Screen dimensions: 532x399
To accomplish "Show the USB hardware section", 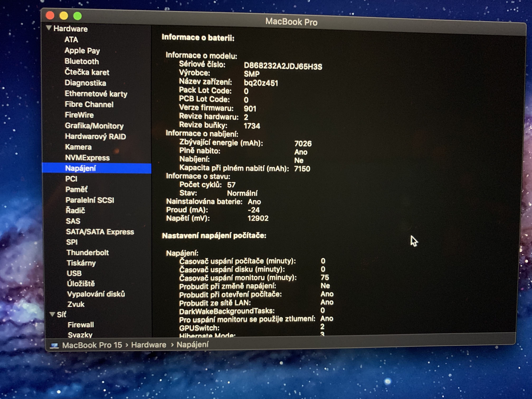I will 74,273.
